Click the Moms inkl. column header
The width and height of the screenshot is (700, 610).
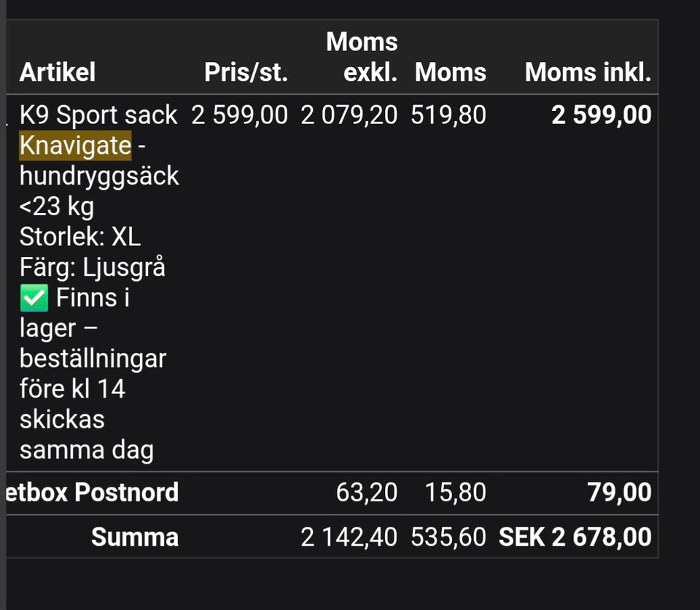[588, 72]
